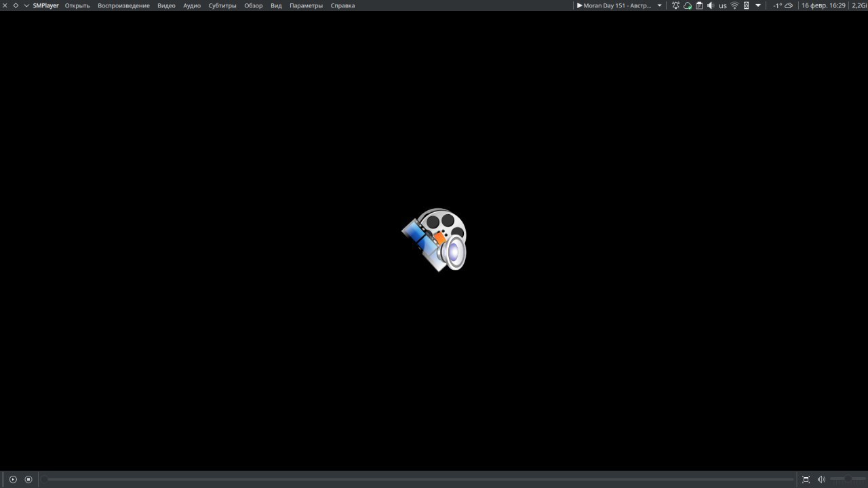Click the stop button in control bar
Image resolution: width=868 pixels, height=488 pixels.
coord(28,479)
